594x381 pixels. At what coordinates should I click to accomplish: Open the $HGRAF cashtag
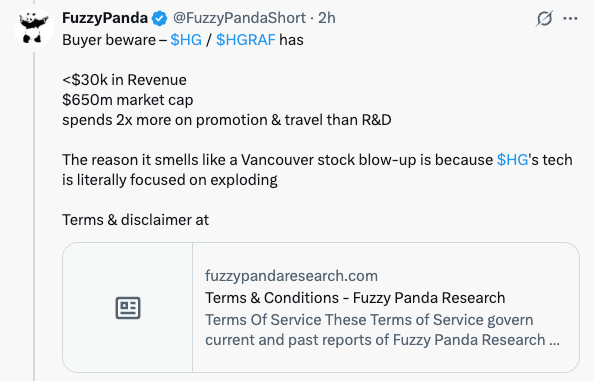[x=245, y=40]
